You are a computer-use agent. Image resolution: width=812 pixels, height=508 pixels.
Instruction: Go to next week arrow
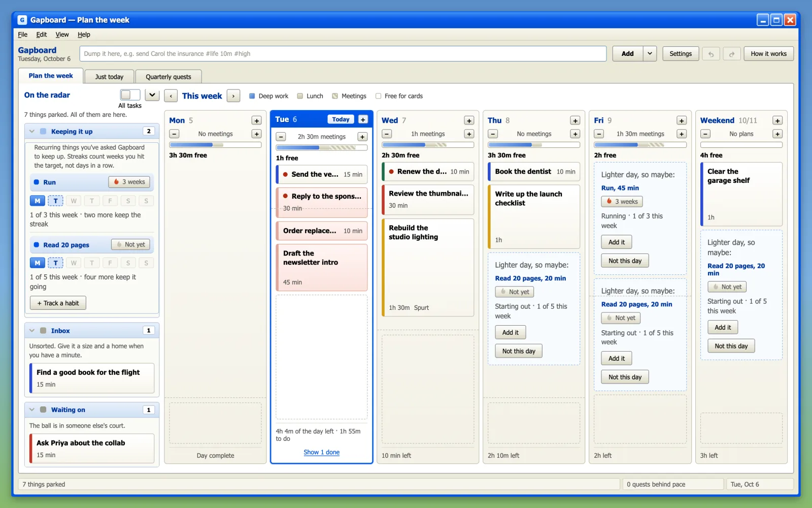coord(233,96)
